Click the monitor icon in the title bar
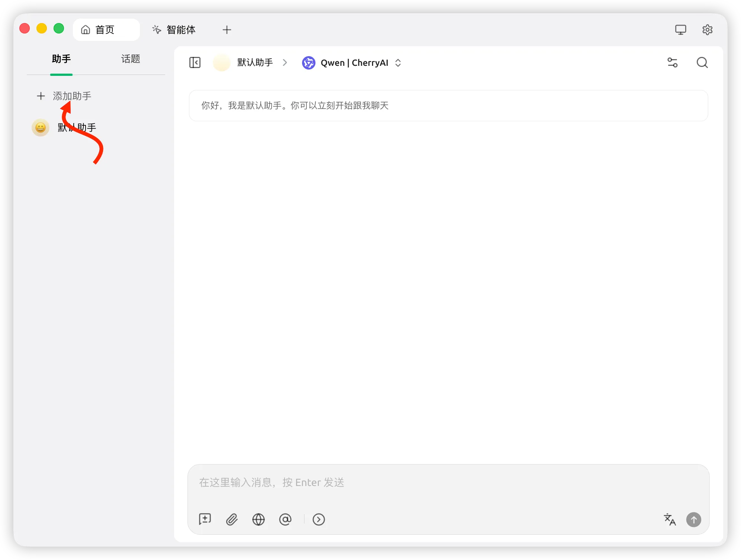 tap(681, 29)
